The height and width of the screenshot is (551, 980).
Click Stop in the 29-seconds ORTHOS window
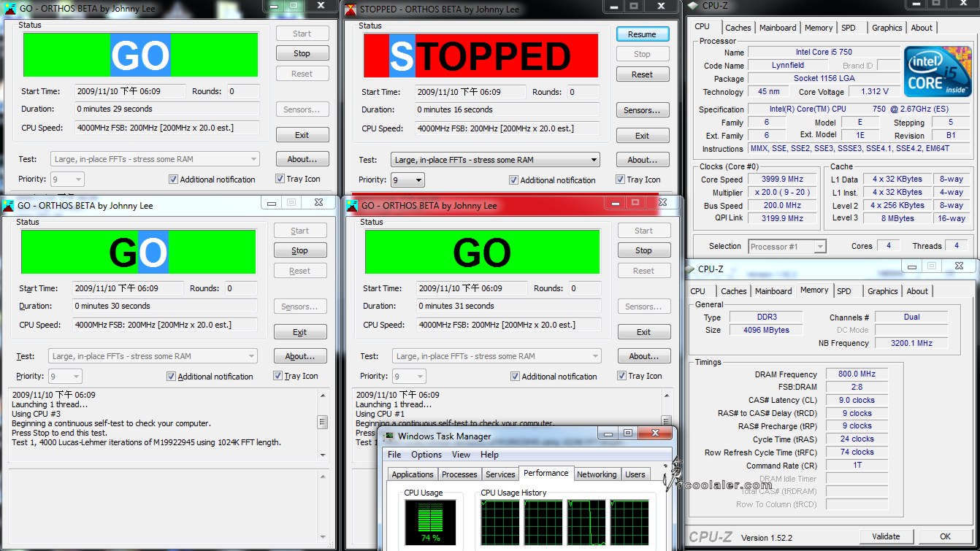coord(302,53)
